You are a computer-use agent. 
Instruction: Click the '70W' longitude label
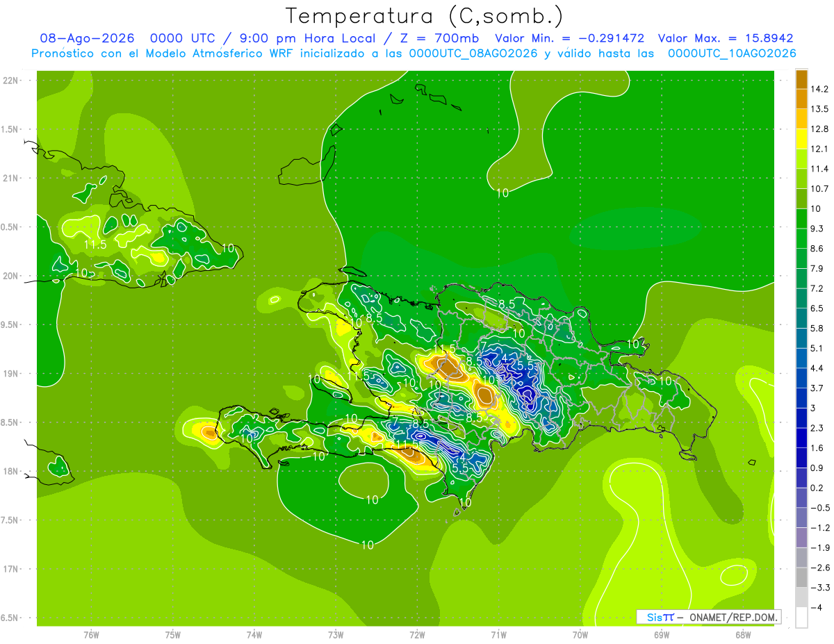coord(580,634)
